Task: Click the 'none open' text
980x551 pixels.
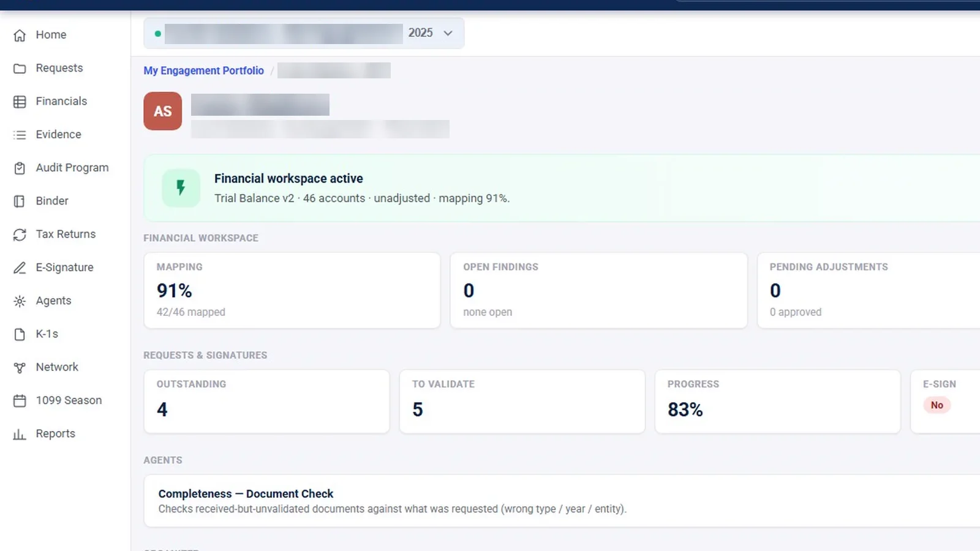Action: pos(488,312)
